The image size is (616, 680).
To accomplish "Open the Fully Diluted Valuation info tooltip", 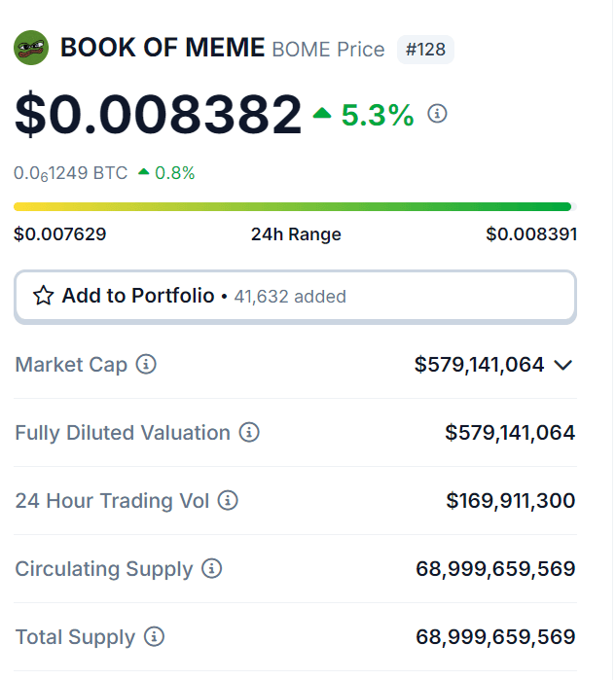I will click(249, 433).
